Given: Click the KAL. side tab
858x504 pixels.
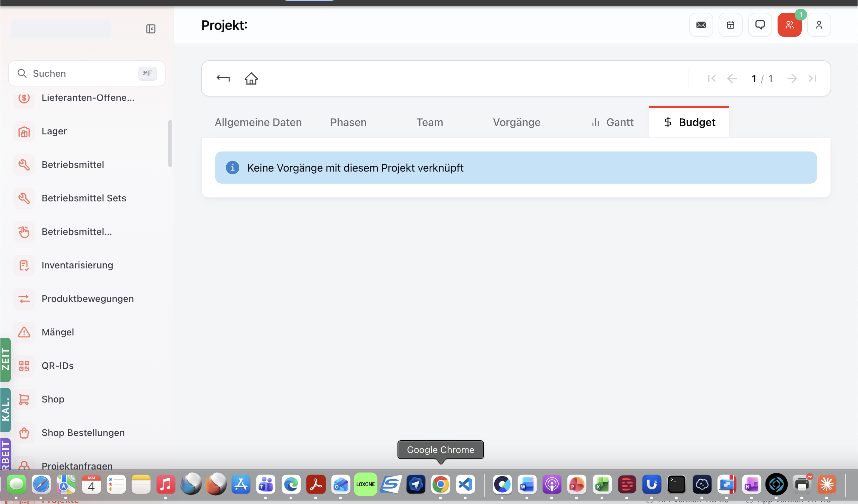Looking at the screenshot, I should 5,410.
